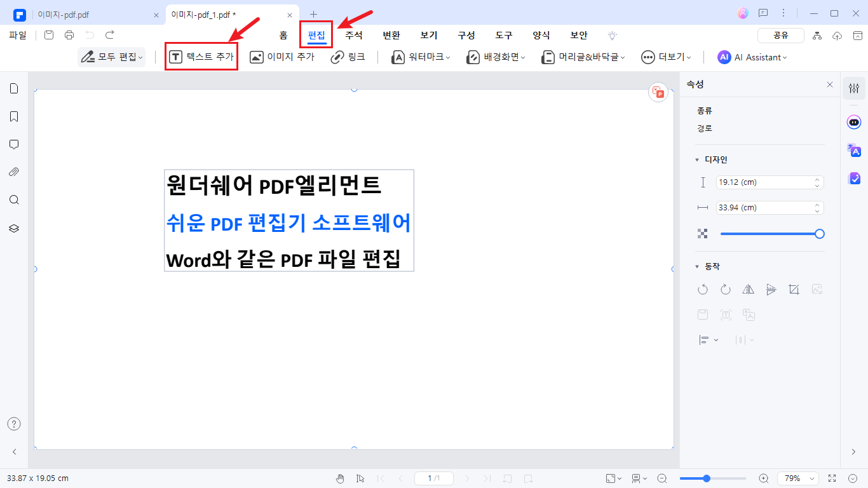The image size is (868, 488).
Task: Click the convert to PowerPoint badge on page
Action: (658, 92)
